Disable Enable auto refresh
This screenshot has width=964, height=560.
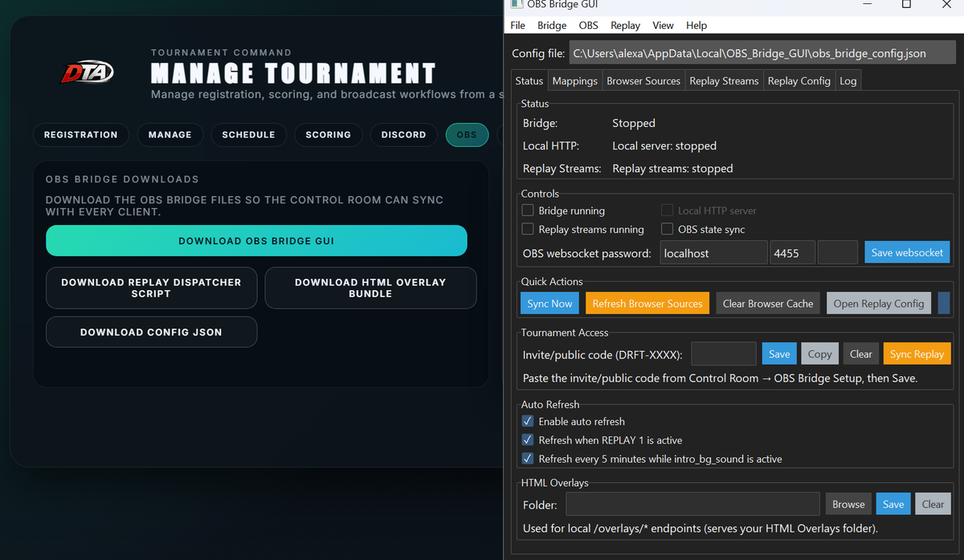(528, 421)
